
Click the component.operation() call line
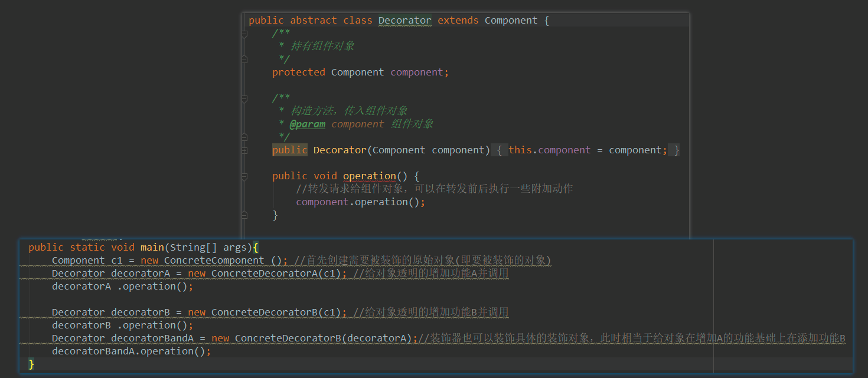360,202
